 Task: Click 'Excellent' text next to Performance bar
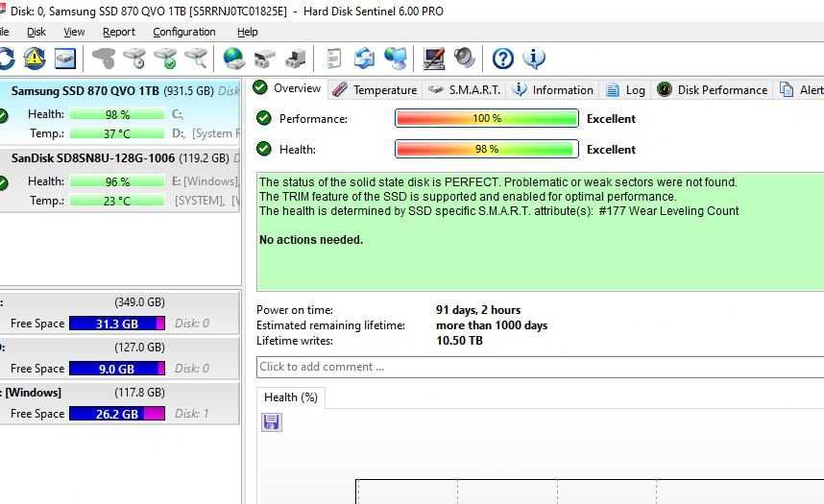pos(611,119)
